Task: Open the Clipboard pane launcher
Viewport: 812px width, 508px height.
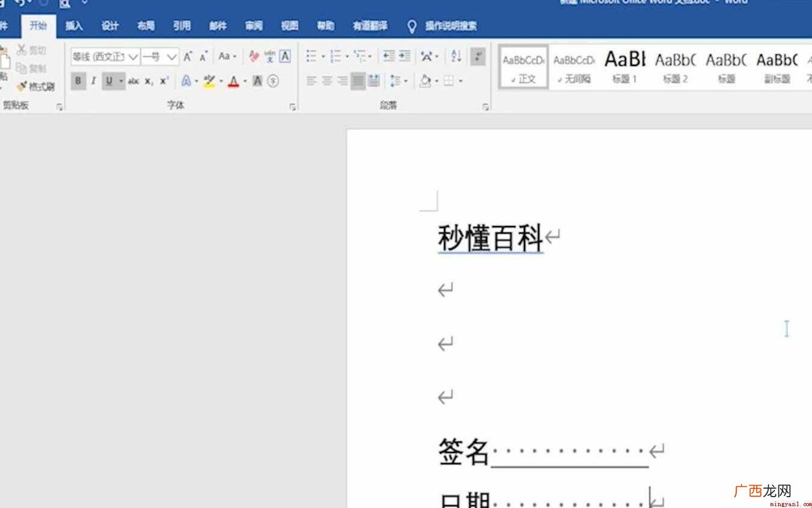Action: coord(60,107)
